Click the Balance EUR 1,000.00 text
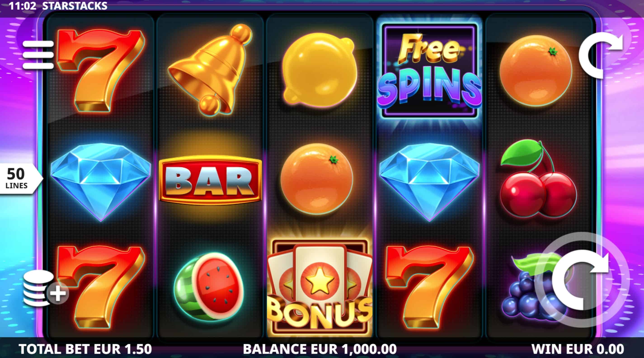 320,349
